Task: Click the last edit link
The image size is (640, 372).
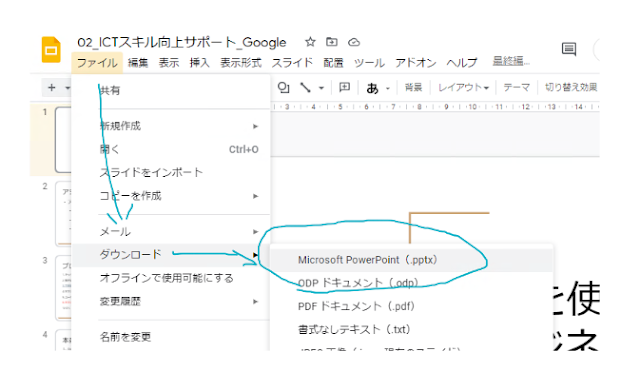Action: click(x=511, y=61)
